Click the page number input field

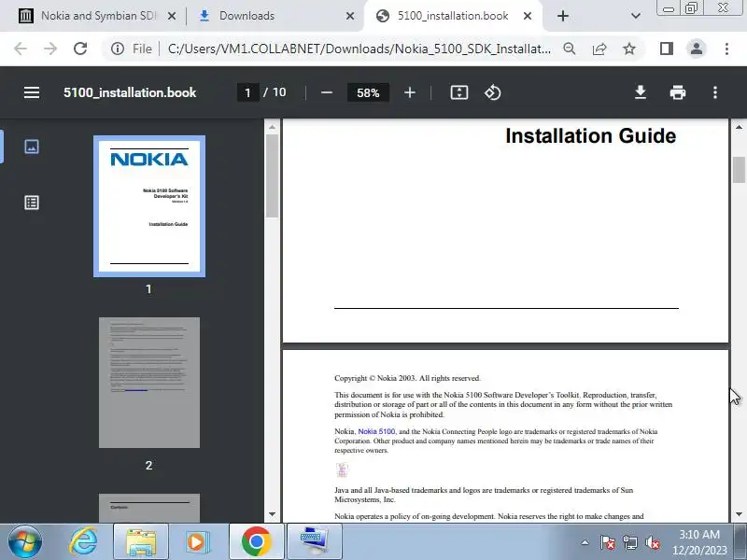pos(247,92)
